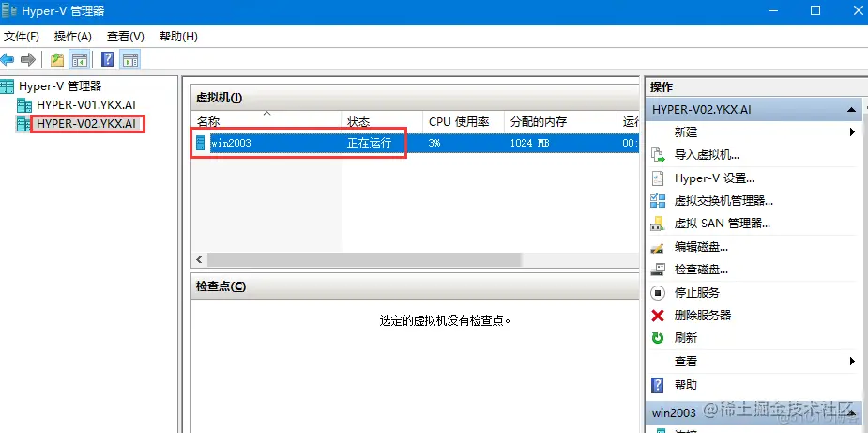Viewport: 868px width, 433px height.
Task: Collapse the HYPER-V02.YKX.AI actions section
Action: click(851, 110)
